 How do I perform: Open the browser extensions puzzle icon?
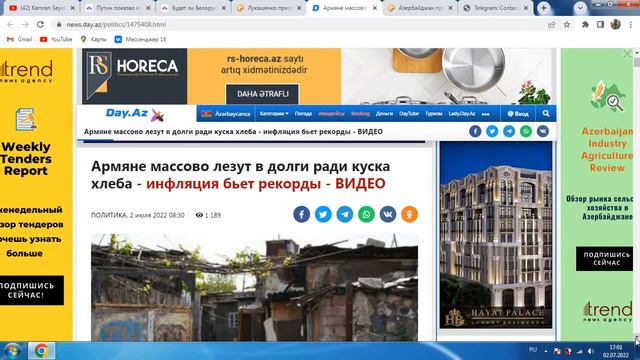[585, 24]
